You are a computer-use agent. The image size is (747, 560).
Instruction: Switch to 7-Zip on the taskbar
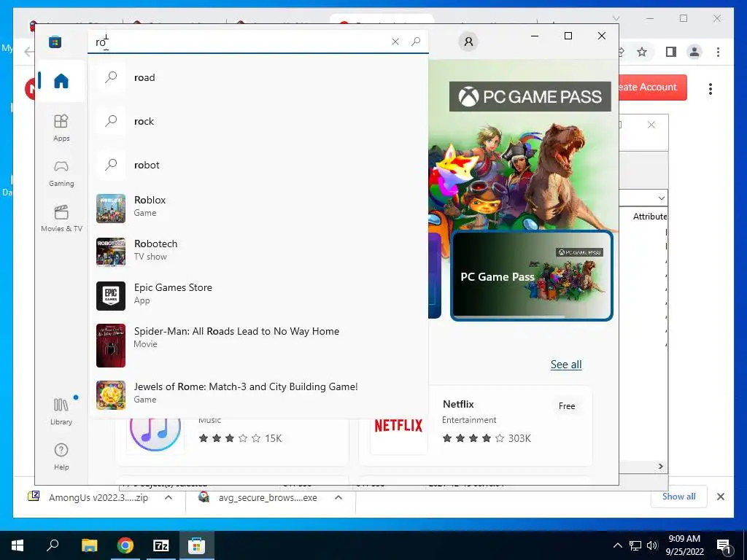161,545
